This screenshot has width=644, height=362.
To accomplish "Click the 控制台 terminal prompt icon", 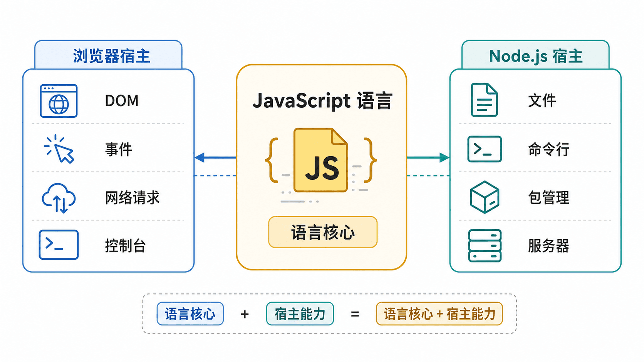I will tap(59, 245).
